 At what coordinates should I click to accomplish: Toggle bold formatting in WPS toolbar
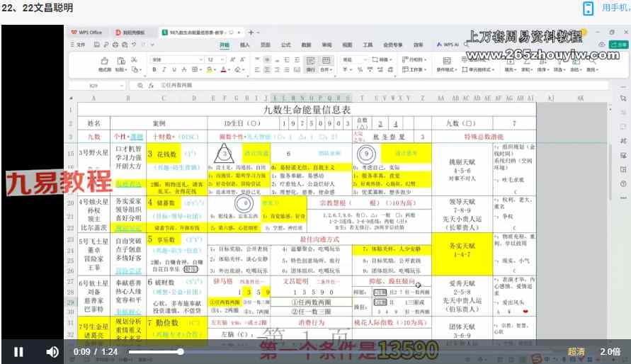pyautogui.click(x=154, y=70)
